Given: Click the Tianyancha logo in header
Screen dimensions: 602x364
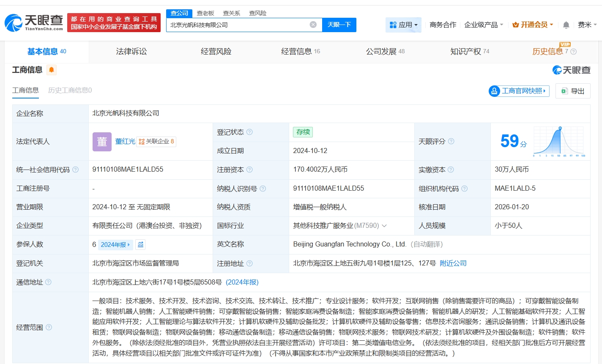Looking at the screenshot, I should 34,22.
